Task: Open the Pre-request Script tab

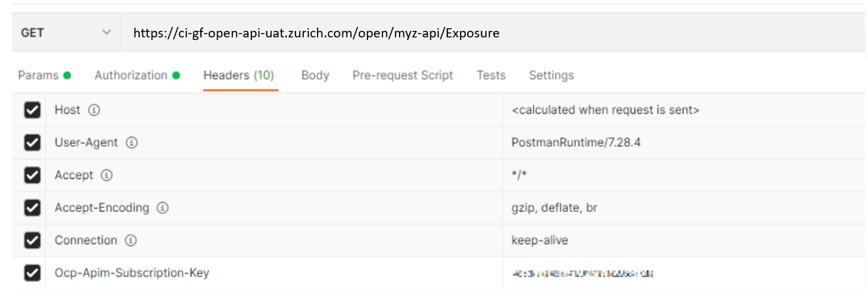Action: (402, 75)
